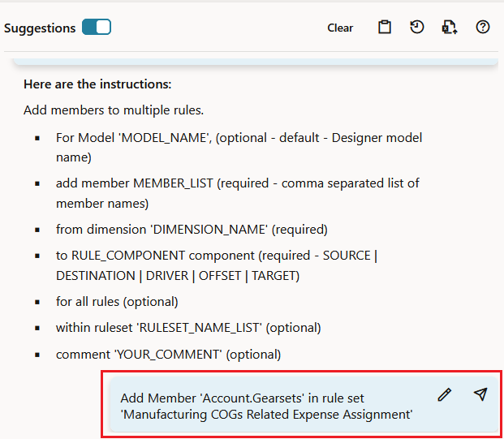
Task: Open the help question mark icon
Action: (x=482, y=27)
